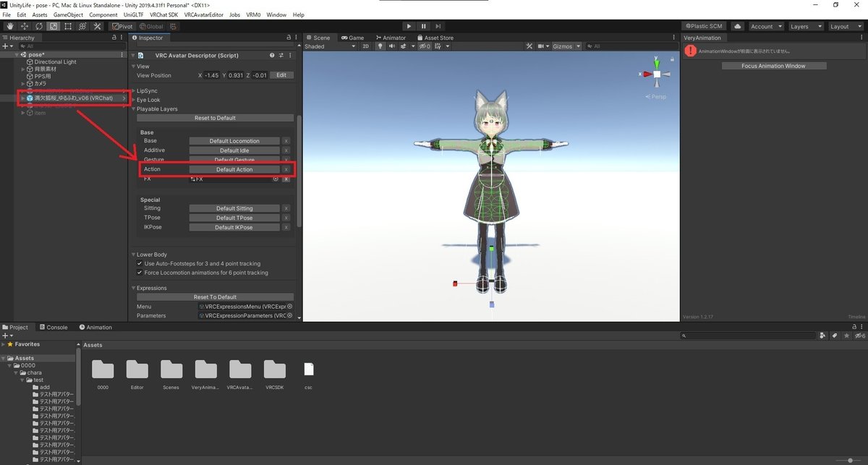Enable Use Auto-Footsteps for 3 and 4 point tracking
Image resolution: width=868 pixels, height=465 pixels.
click(x=140, y=263)
